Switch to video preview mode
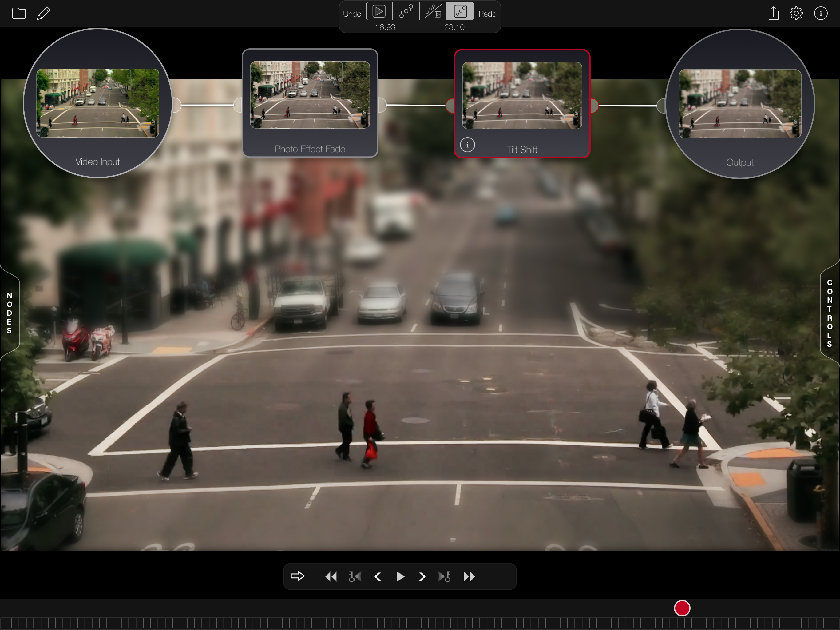Screen dimensions: 840x630 click(379, 11)
